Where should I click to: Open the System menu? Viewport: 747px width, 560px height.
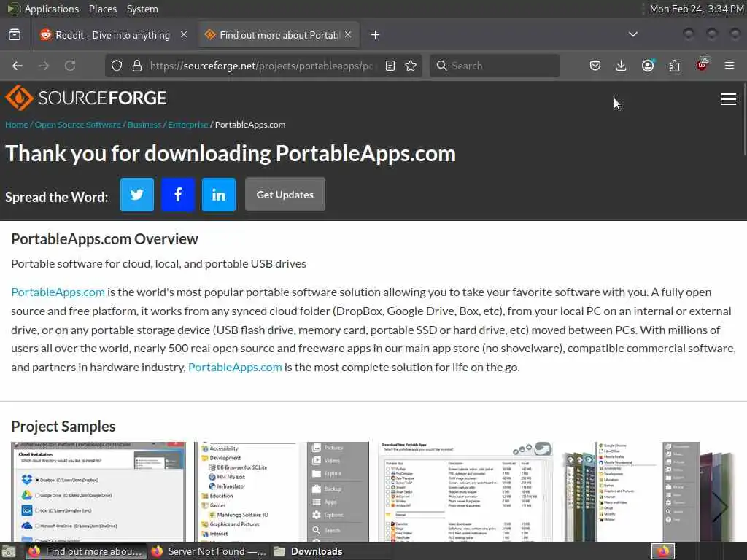point(142,9)
